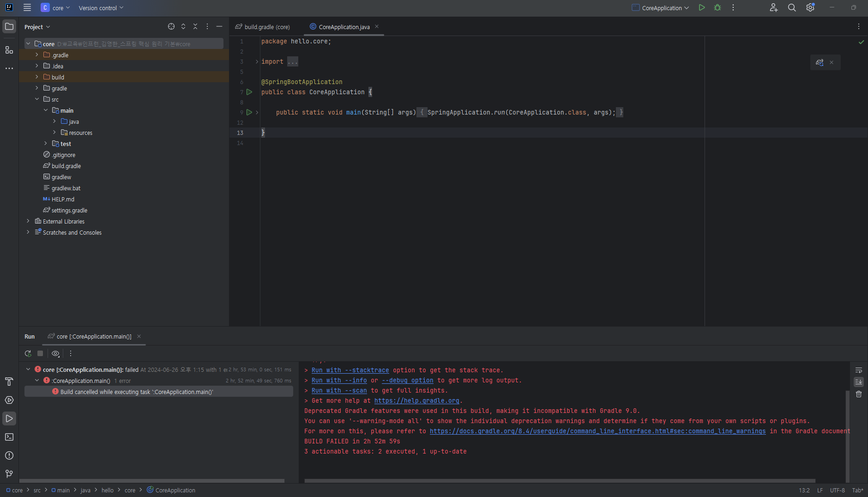Debug CoreApplication with the bug icon

pyautogui.click(x=717, y=7)
